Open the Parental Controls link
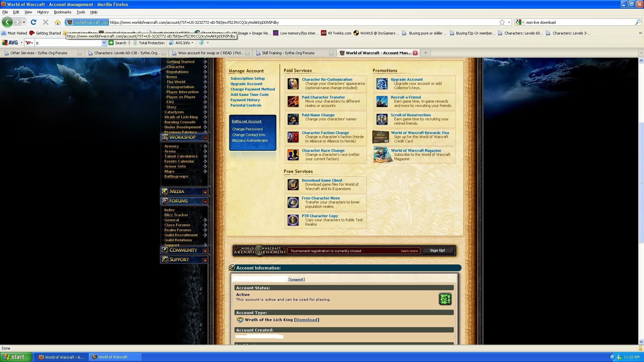Screen dimensions: 644x362 (246, 105)
